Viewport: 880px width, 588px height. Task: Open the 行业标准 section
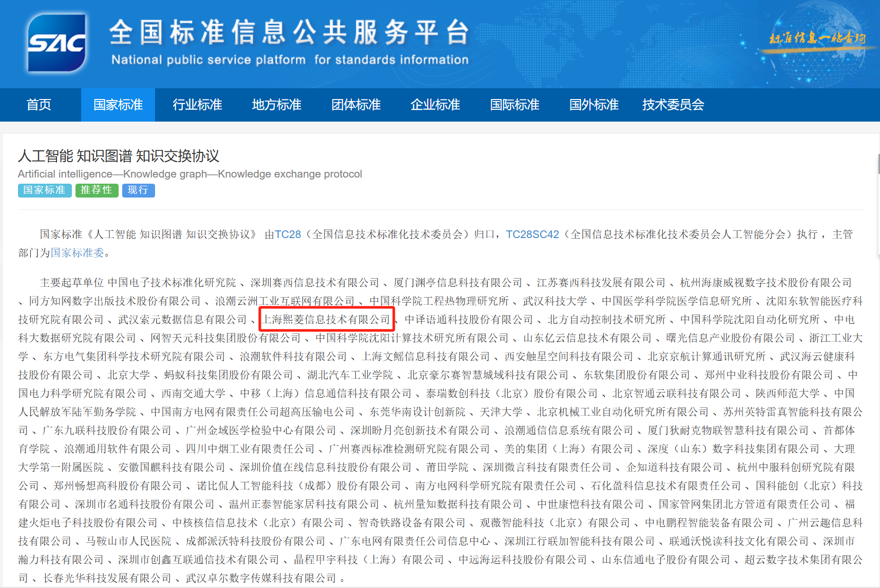click(197, 105)
